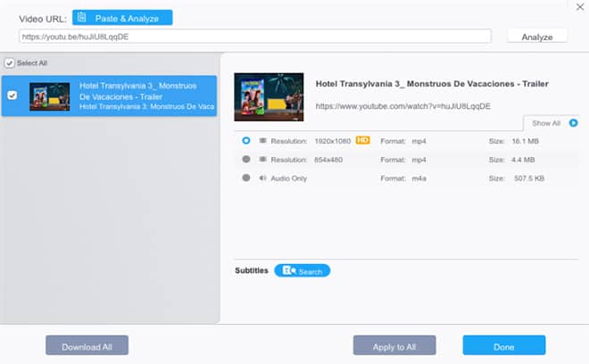Select the Audio Only m4a radio button
This screenshot has height=364, width=589.
pyautogui.click(x=246, y=178)
